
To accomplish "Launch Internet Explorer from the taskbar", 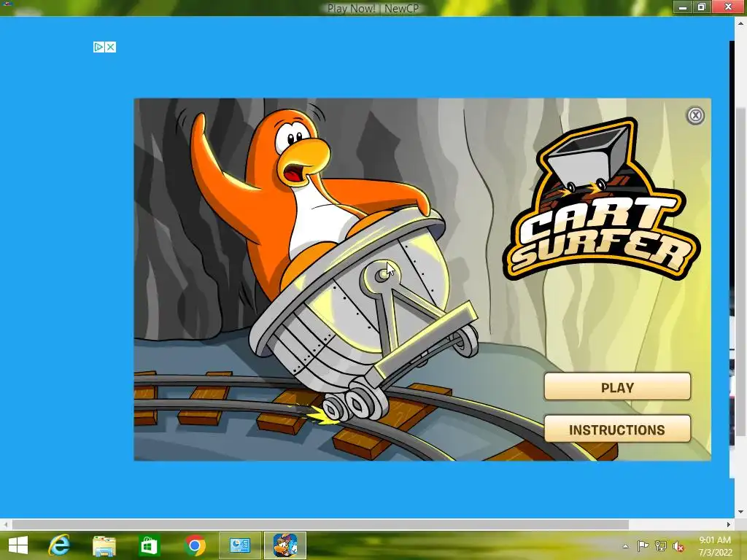I will pyautogui.click(x=58, y=545).
